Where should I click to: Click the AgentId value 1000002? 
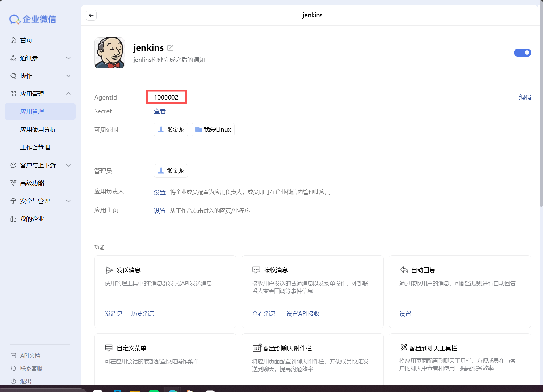(166, 97)
